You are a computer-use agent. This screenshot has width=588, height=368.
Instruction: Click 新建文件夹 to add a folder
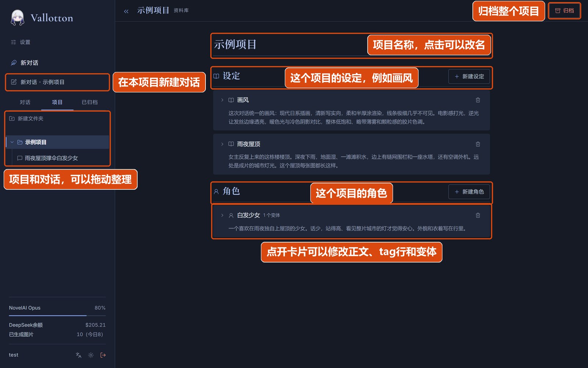(26, 118)
